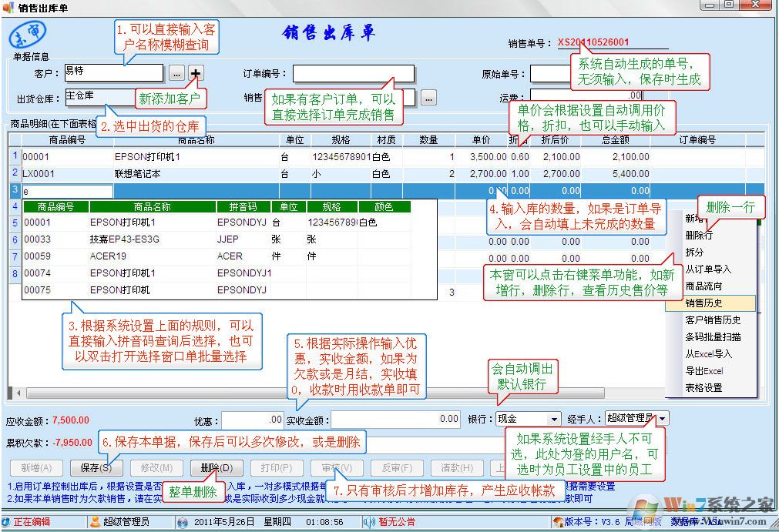Open customer lookup with the ... browse icon

click(x=176, y=73)
